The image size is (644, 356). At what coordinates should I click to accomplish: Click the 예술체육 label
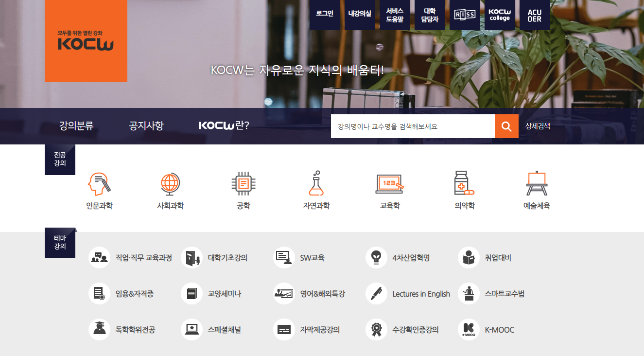point(537,206)
